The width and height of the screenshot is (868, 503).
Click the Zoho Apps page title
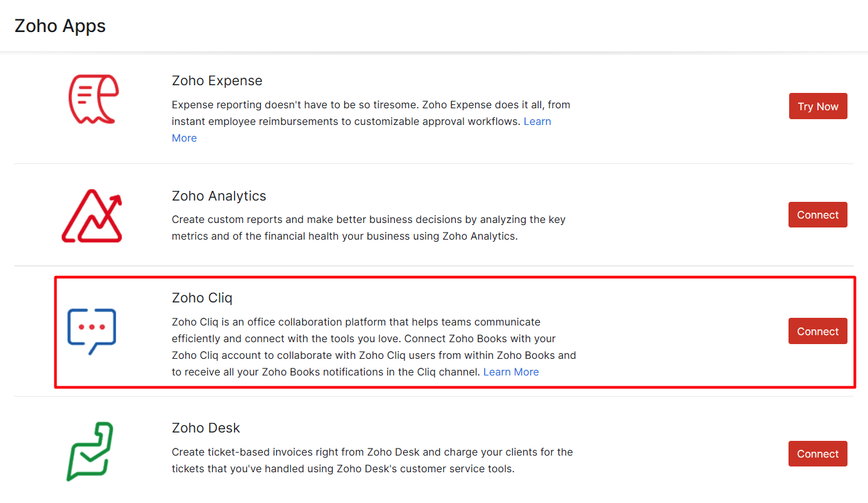click(60, 26)
